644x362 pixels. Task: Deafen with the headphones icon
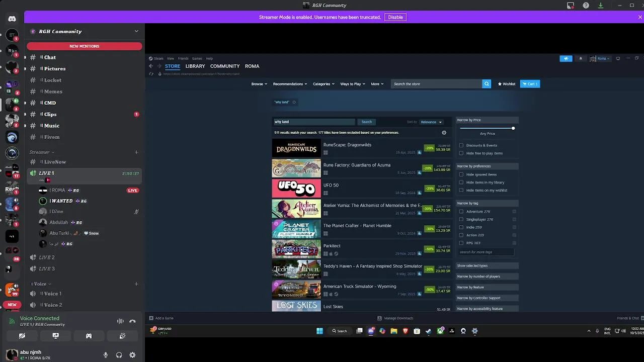point(119,355)
